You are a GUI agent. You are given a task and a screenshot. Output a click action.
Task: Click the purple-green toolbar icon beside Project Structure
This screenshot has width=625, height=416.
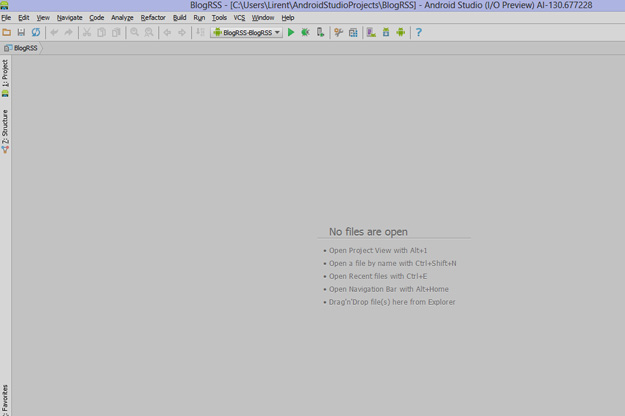click(x=371, y=32)
